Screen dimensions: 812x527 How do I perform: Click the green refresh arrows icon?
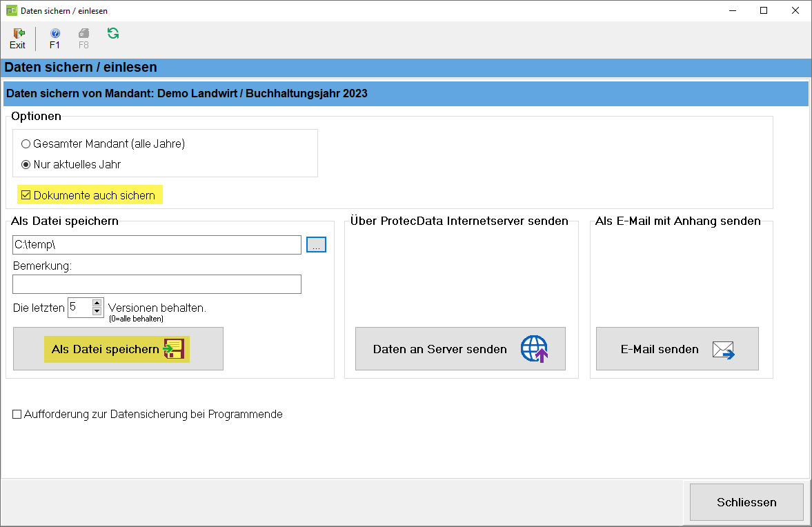coord(113,33)
